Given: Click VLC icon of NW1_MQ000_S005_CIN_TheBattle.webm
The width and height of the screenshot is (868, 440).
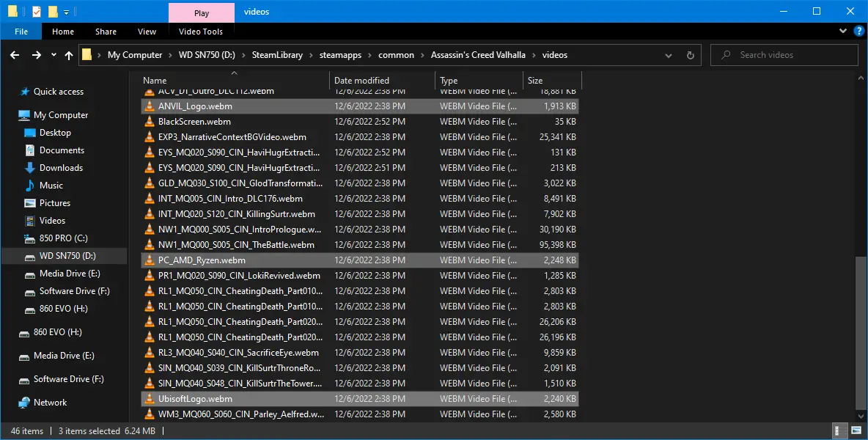Looking at the screenshot, I should click(149, 245).
